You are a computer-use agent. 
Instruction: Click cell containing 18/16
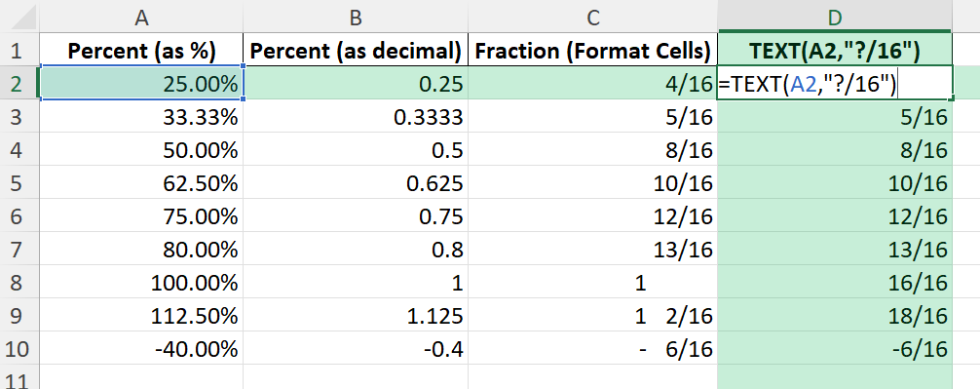tap(835, 315)
